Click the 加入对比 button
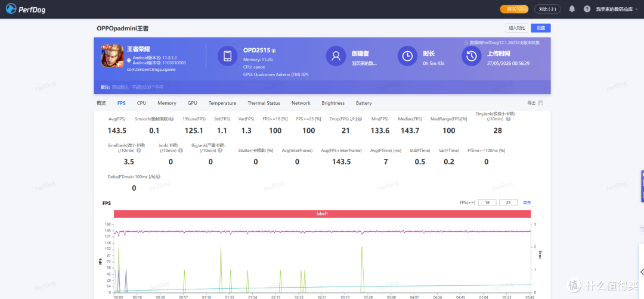This screenshot has width=644, height=299. click(x=516, y=28)
